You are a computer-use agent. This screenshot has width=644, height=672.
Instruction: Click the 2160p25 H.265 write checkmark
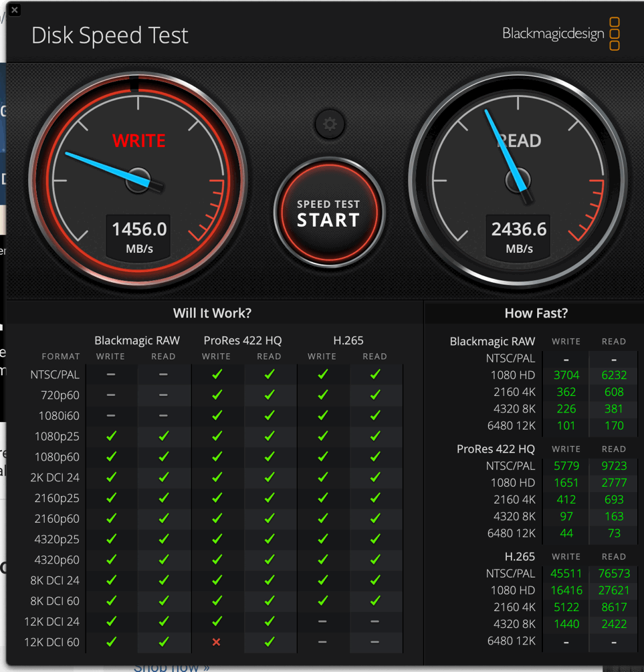coord(322,498)
